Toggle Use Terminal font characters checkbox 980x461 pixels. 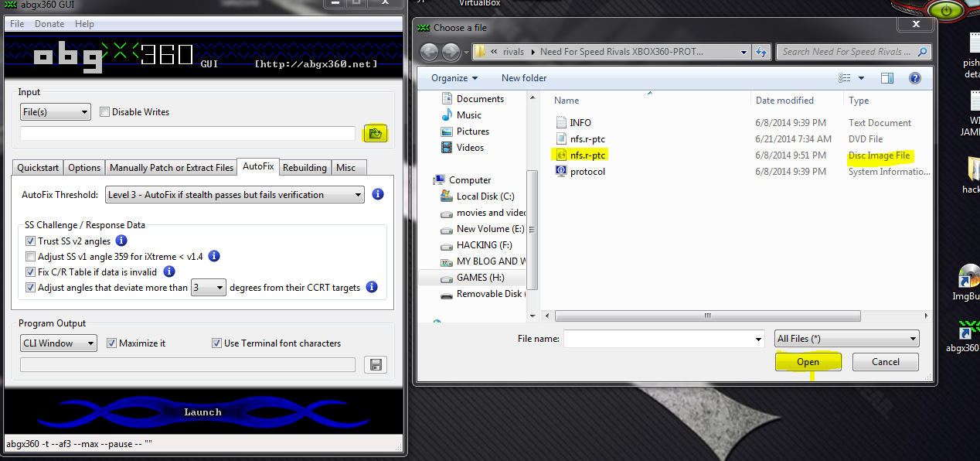pos(217,343)
